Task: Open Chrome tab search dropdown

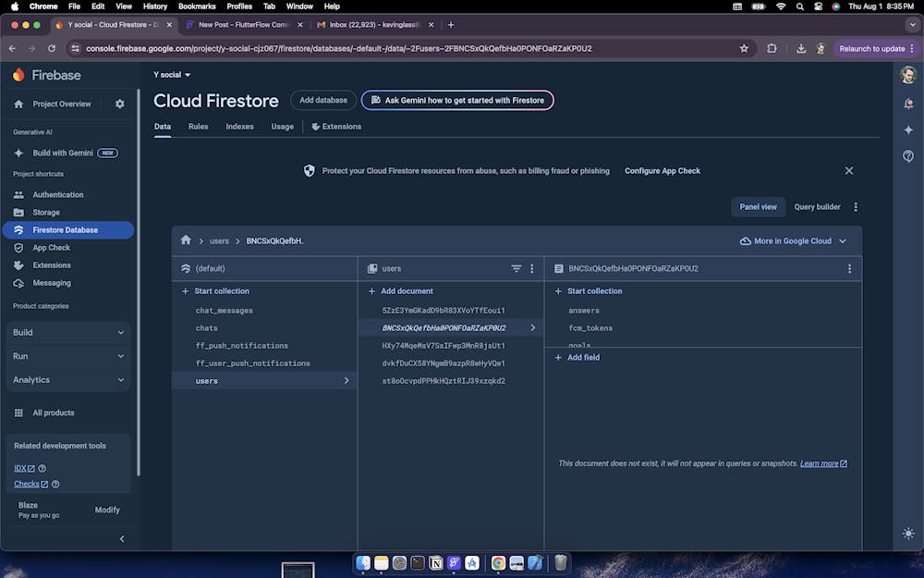Action: tap(912, 25)
